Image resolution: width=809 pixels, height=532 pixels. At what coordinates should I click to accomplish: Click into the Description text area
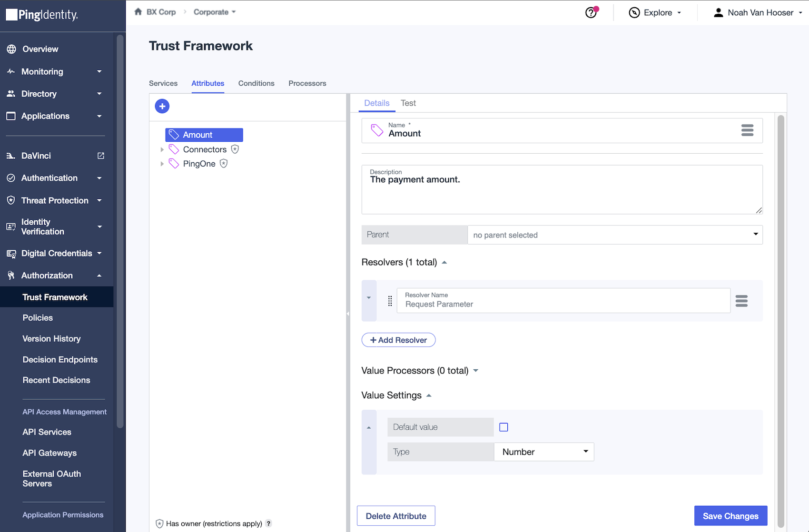pos(562,189)
